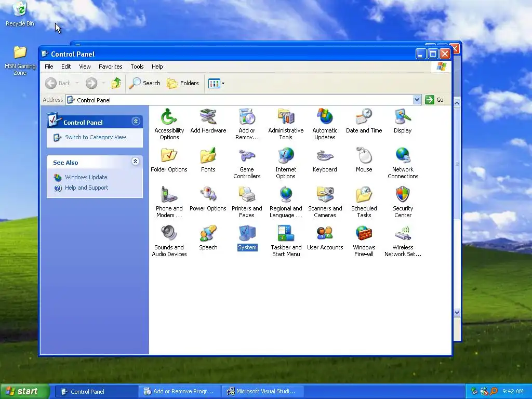This screenshot has height=399, width=532.
Task: Select the Recycle Bin desktop icon
Action: click(20, 14)
